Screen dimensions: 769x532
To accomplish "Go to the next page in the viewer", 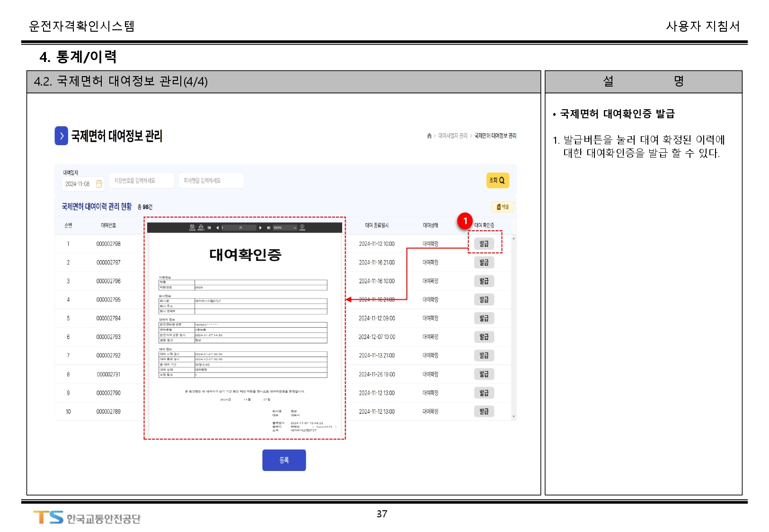I will [x=260, y=228].
